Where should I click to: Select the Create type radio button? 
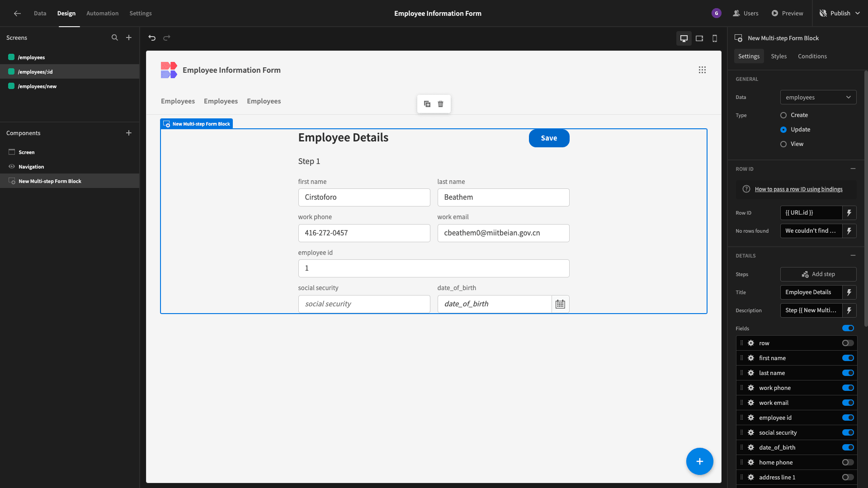pyautogui.click(x=783, y=115)
